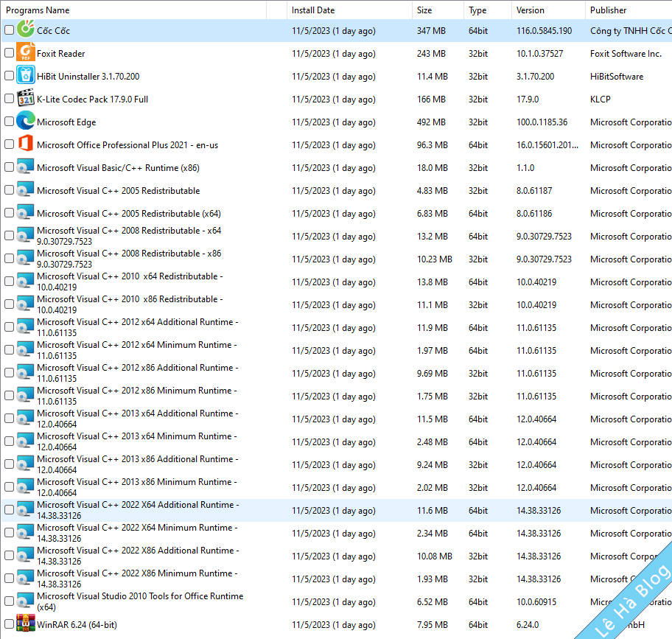Select Visual Studio 2010 Tools for Office Runtime row

click(x=140, y=601)
